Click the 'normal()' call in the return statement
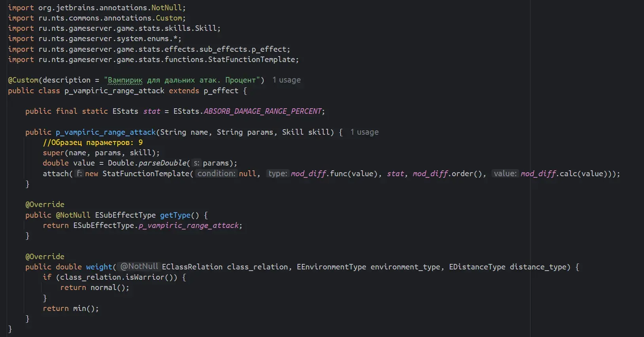The height and width of the screenshot is (337, 644). point(108,288)
